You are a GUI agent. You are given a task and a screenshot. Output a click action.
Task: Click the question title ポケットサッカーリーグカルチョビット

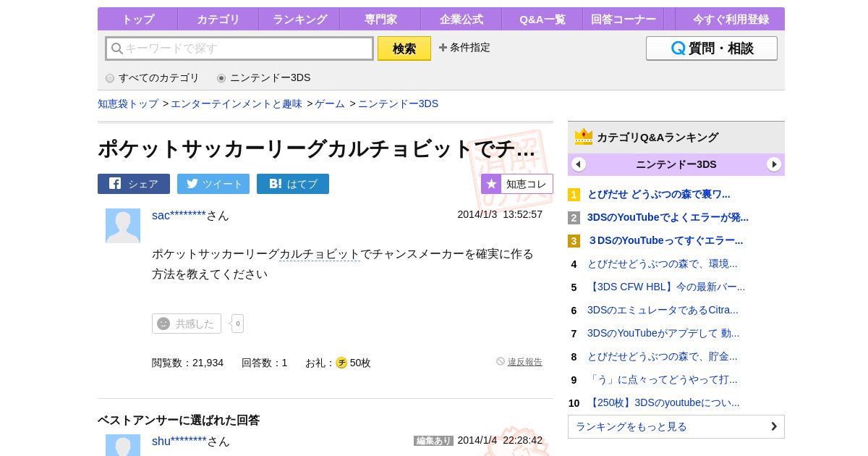point(317,148)
